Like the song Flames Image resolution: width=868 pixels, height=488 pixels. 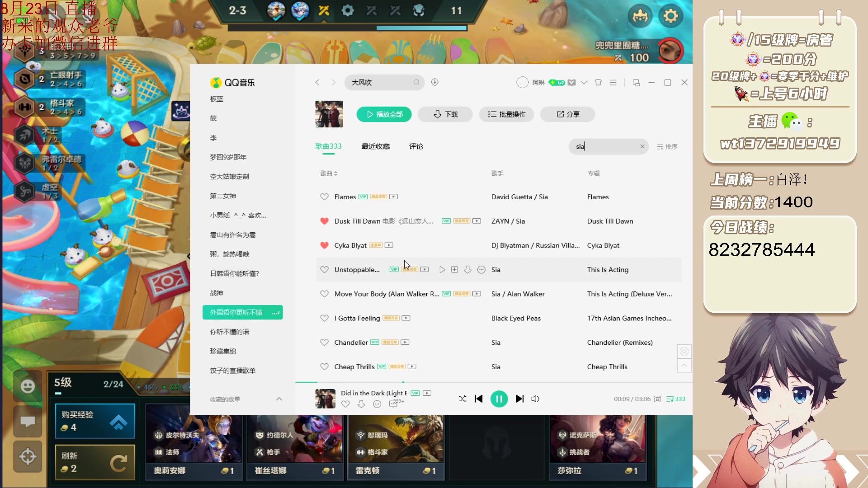click(x=324, y=197)
